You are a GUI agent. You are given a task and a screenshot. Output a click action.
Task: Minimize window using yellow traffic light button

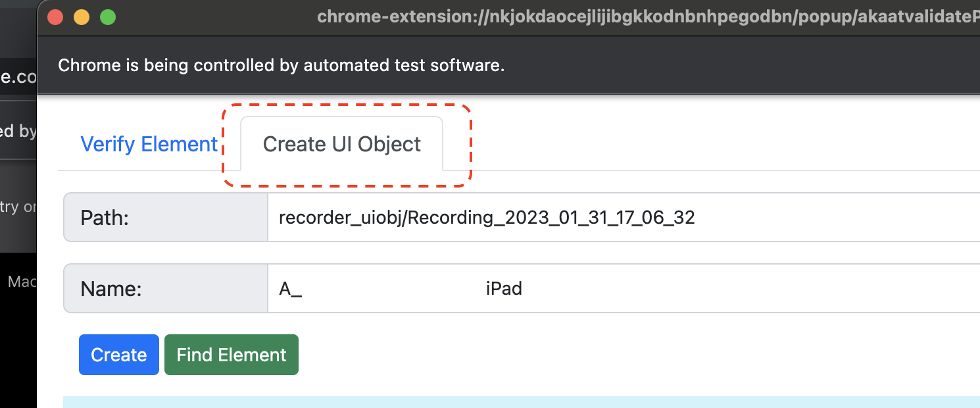tap(82, 17)
